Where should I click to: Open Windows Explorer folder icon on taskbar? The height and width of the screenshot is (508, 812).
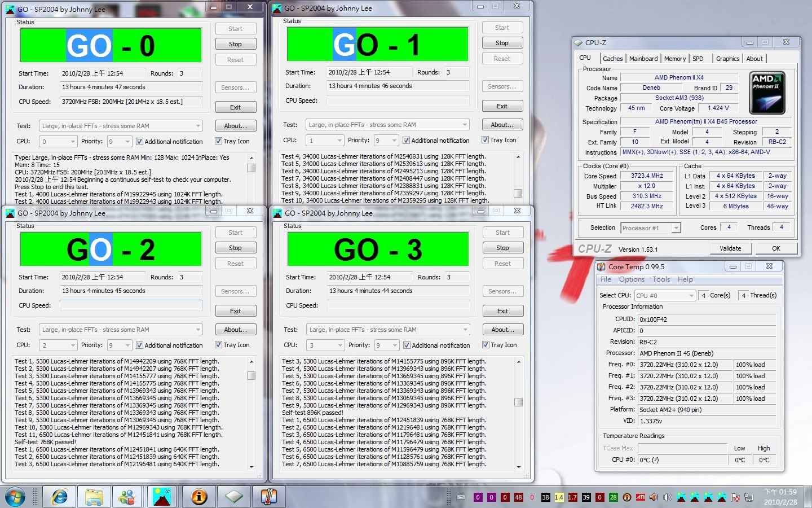point(94,497)
